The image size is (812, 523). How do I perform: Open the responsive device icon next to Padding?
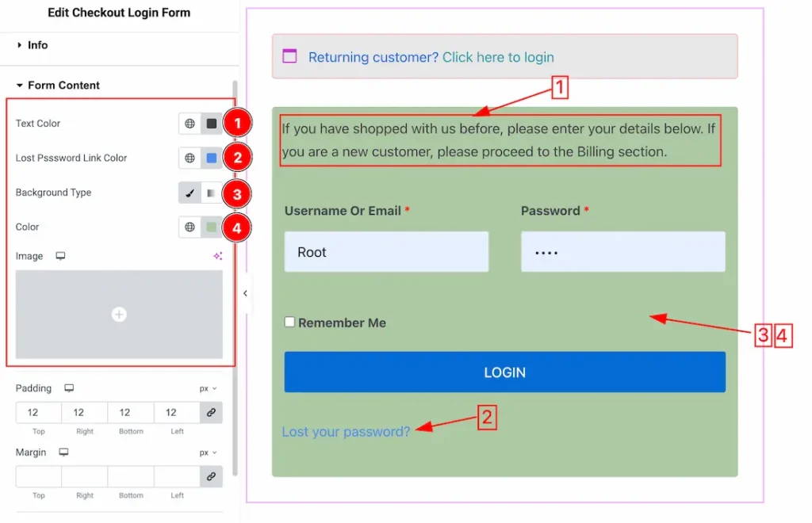pyautogui.click(x=69, y=388)
